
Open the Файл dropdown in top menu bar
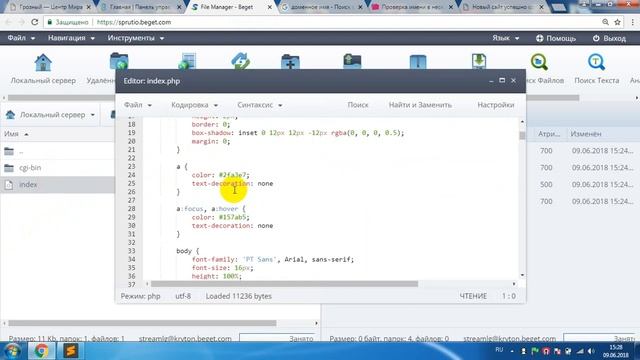(x=21, y=38)
